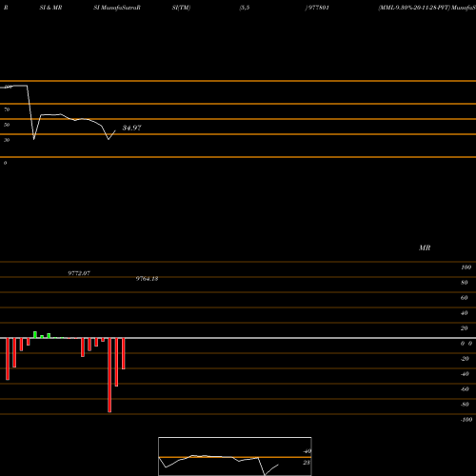Viewport: 476px width, 476px height.
Task: Click the -60 label on MR axis
Action: tap(465, 389)
